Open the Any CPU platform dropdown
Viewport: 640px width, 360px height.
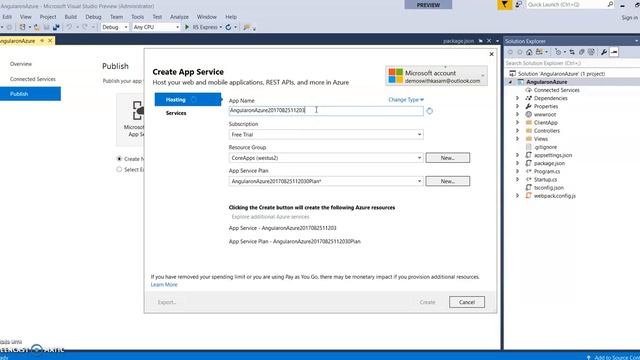pos(156,27)
